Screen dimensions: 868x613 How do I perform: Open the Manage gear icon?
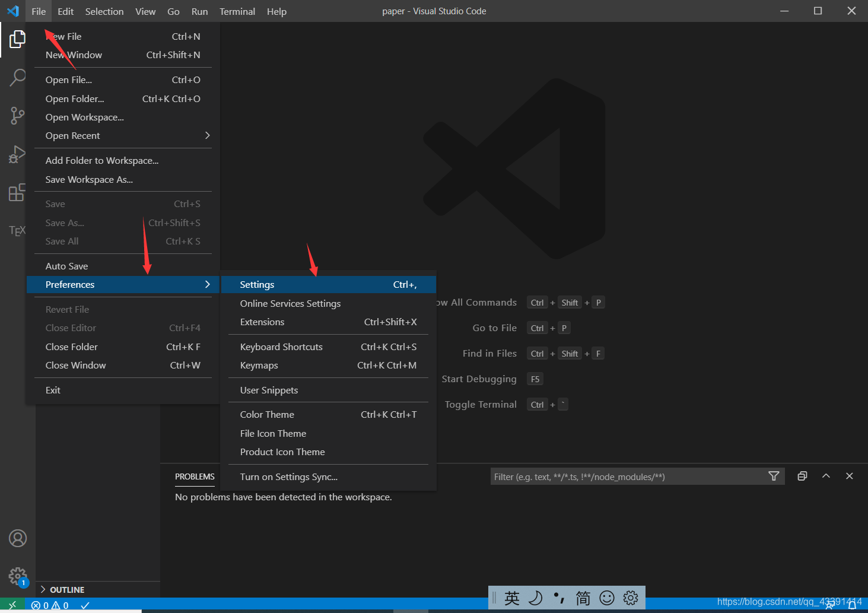coord(18,576)
